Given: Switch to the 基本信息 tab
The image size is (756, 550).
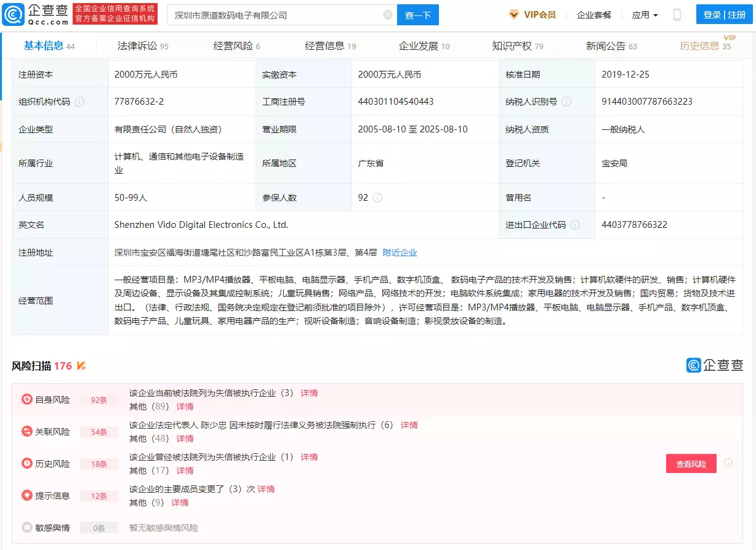Looking at the screenshot, I should point(49,46).
